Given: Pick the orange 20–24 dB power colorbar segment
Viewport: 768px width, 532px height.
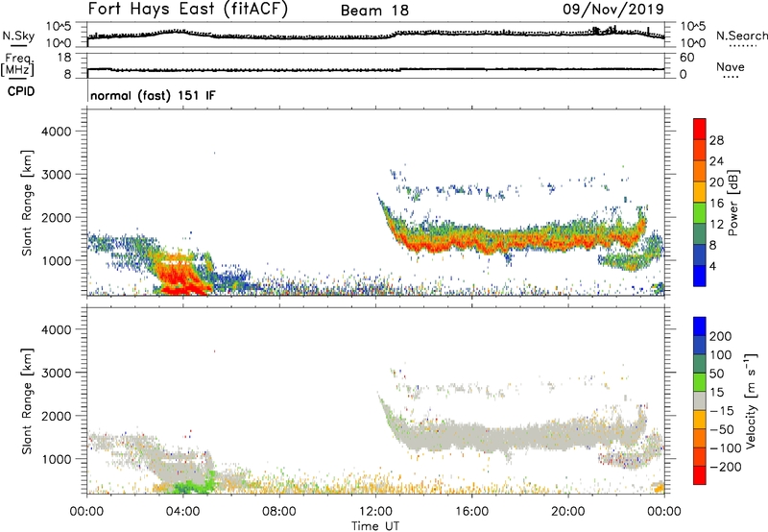Looking at the screenshot, I should tap(700, 171).
